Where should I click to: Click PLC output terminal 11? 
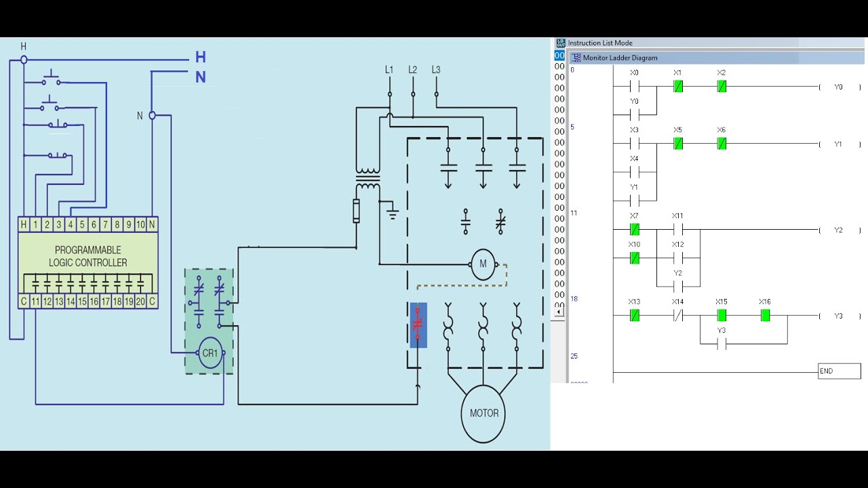pos(35,302)
